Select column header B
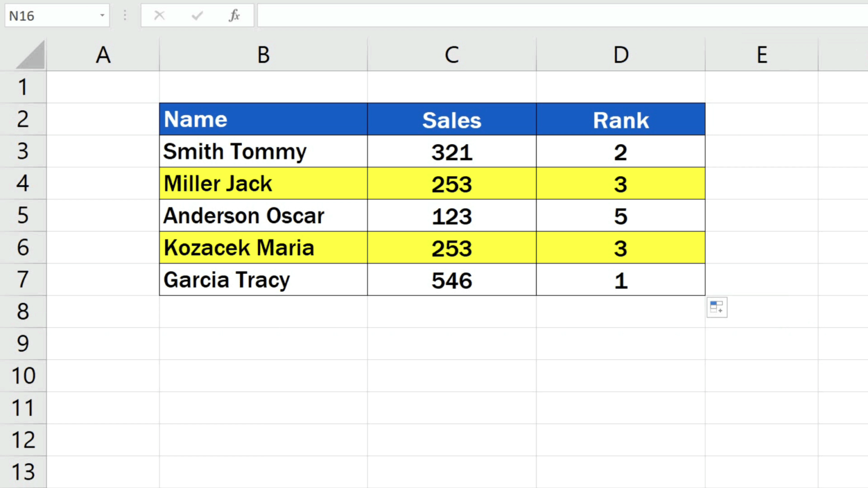 click(x=263, y=54)
